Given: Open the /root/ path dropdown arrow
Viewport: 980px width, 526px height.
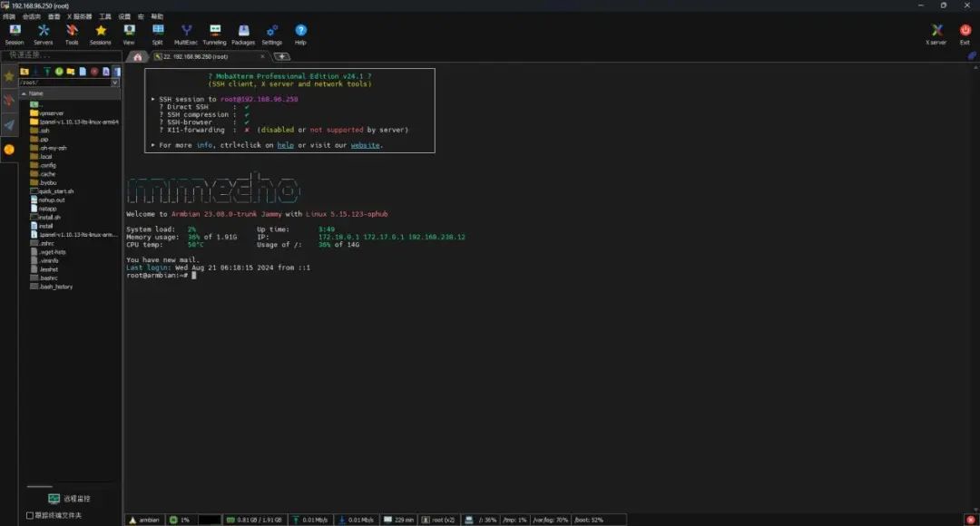Looking at the screenshot, I should 115,83.
